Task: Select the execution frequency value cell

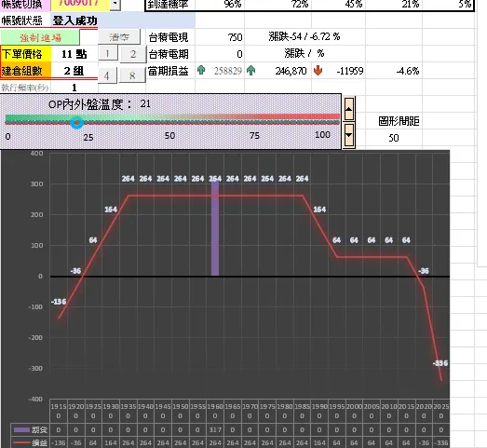Action: pyautogui.click(x=74, y=88)
